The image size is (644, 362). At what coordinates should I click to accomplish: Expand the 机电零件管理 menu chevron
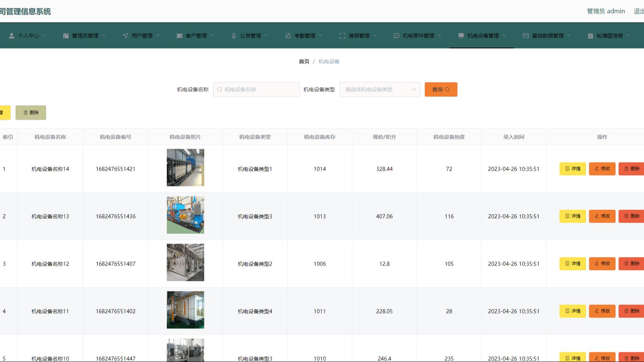point(439,35)
